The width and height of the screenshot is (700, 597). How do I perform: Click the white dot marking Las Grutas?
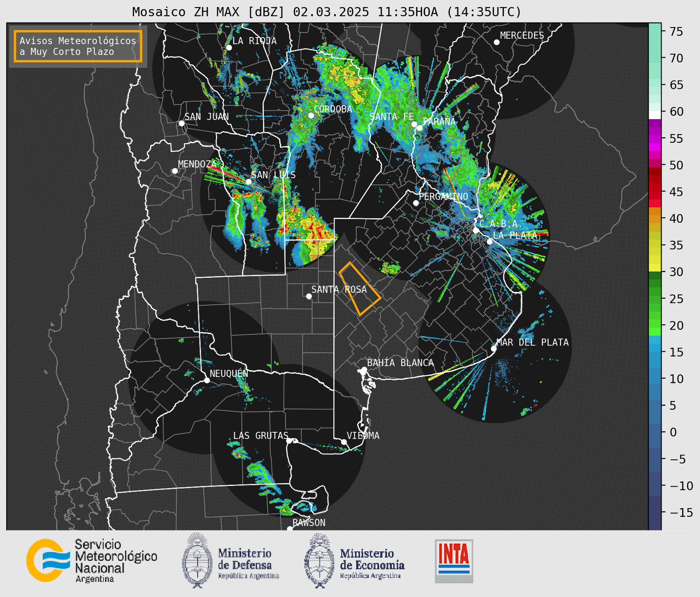(x=289, y=441)
